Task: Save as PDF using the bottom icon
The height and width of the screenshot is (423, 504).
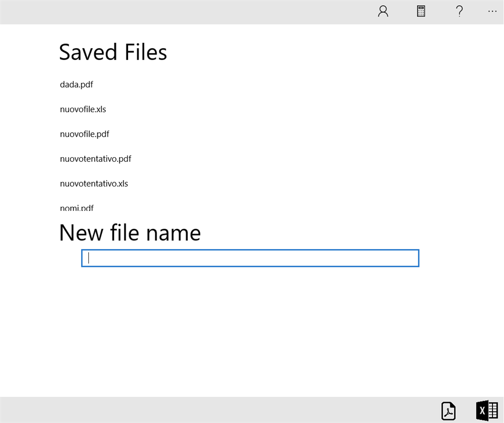Action: point(448,410)
